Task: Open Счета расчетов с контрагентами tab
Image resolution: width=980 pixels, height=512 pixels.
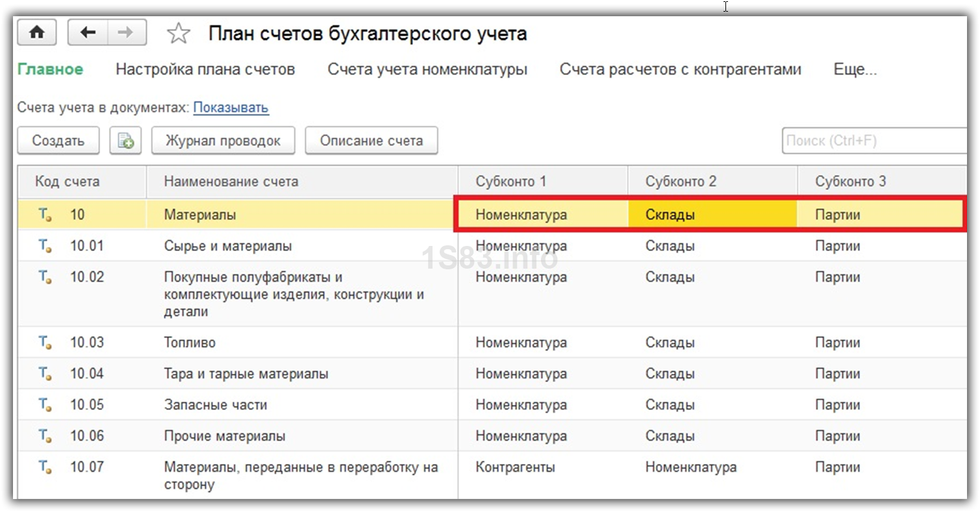Action: (680, 69)
